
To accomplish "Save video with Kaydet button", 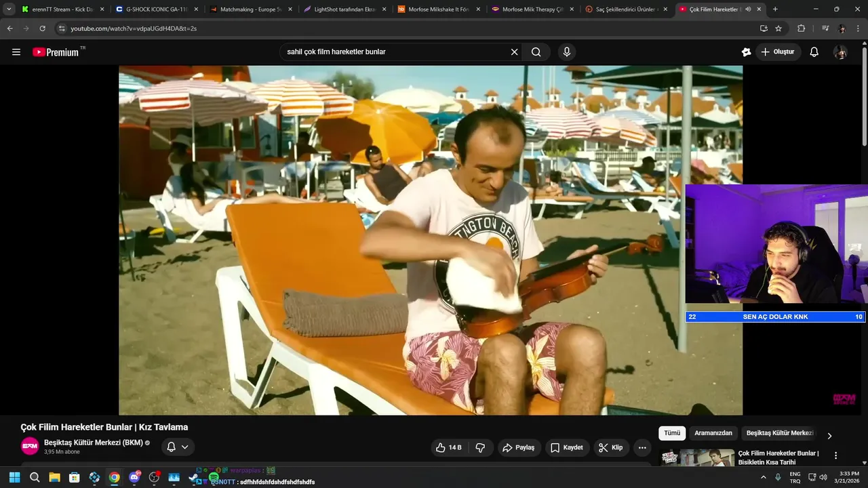I will coord(567,447).
